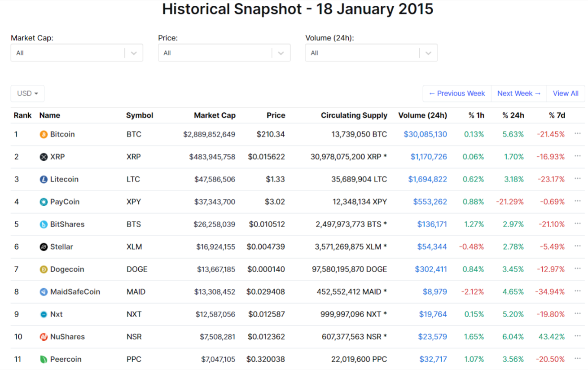Click the Peercoin logo icon
The width and height of the screenshot is (588, 370).
(44, 359)
